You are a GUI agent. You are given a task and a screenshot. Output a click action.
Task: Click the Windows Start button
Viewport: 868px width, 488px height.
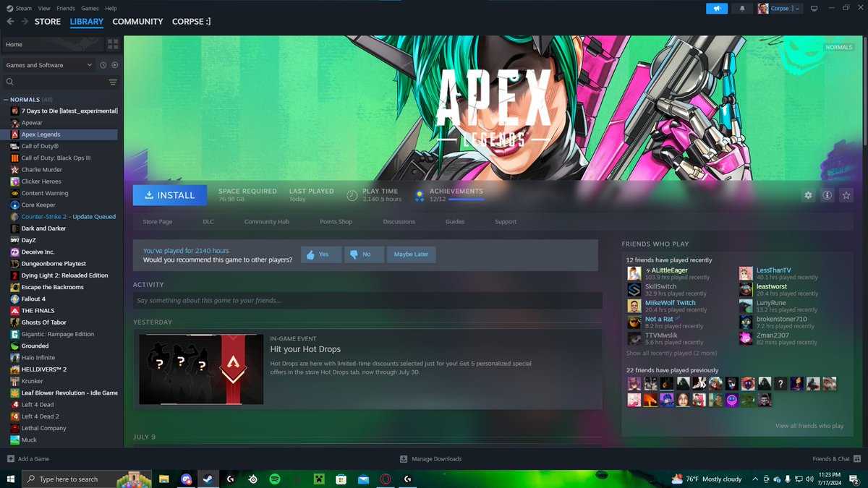point(11,479)
